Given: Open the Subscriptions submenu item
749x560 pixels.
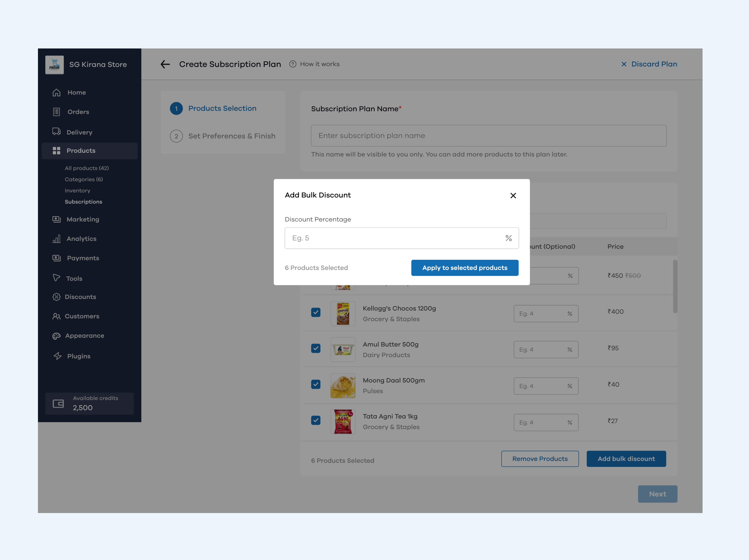Looking at the screenshot, I should point(83,202).
